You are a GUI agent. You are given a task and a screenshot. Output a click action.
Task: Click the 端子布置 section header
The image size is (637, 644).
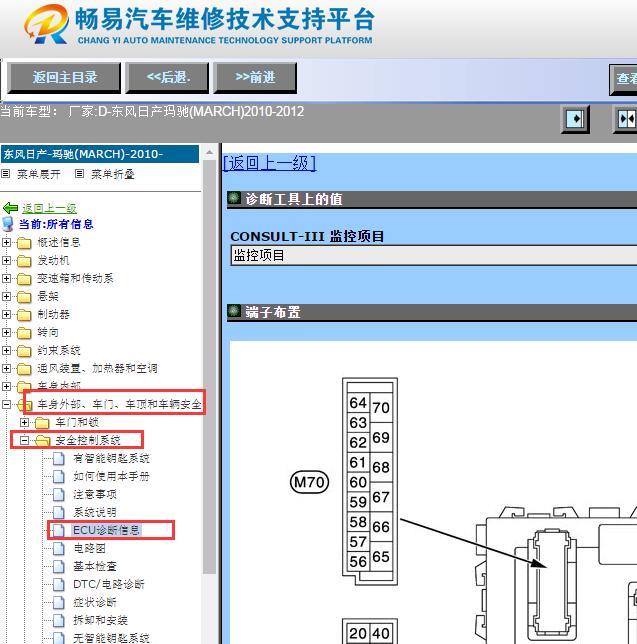pos(432,312)
